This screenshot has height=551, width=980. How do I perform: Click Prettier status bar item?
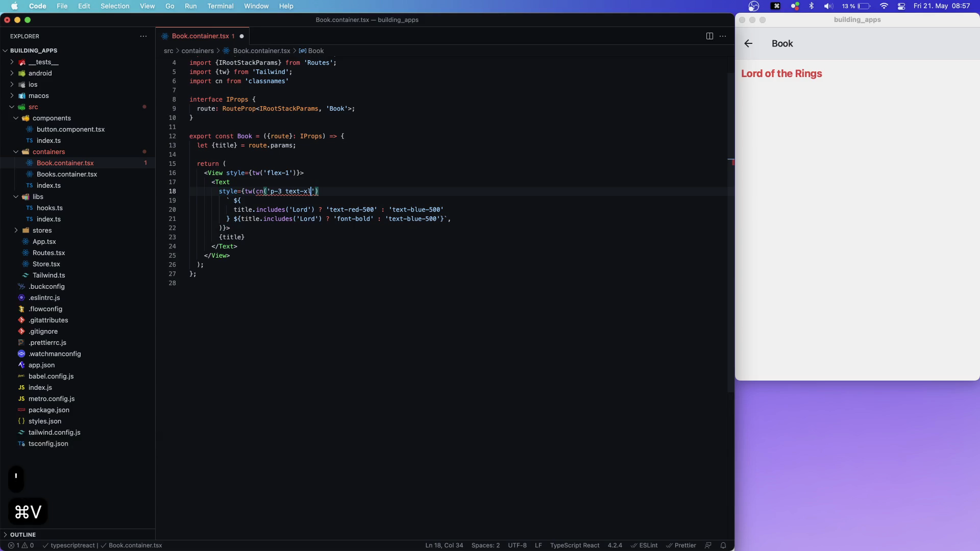[x=681, y=545]
